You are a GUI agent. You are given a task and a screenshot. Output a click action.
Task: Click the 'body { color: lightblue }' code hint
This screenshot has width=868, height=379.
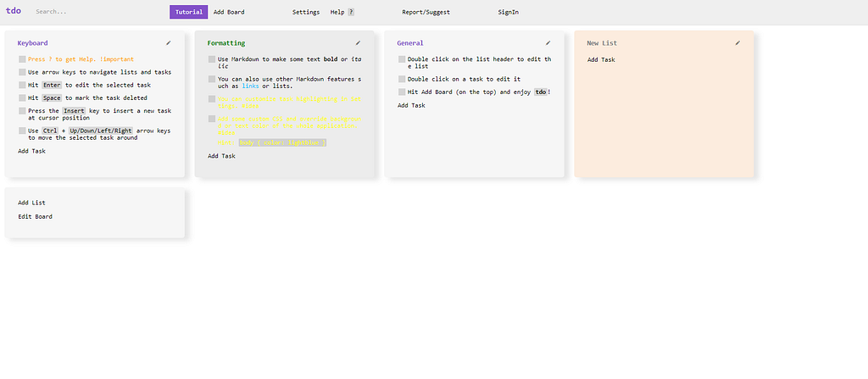[x=282, y=143]
